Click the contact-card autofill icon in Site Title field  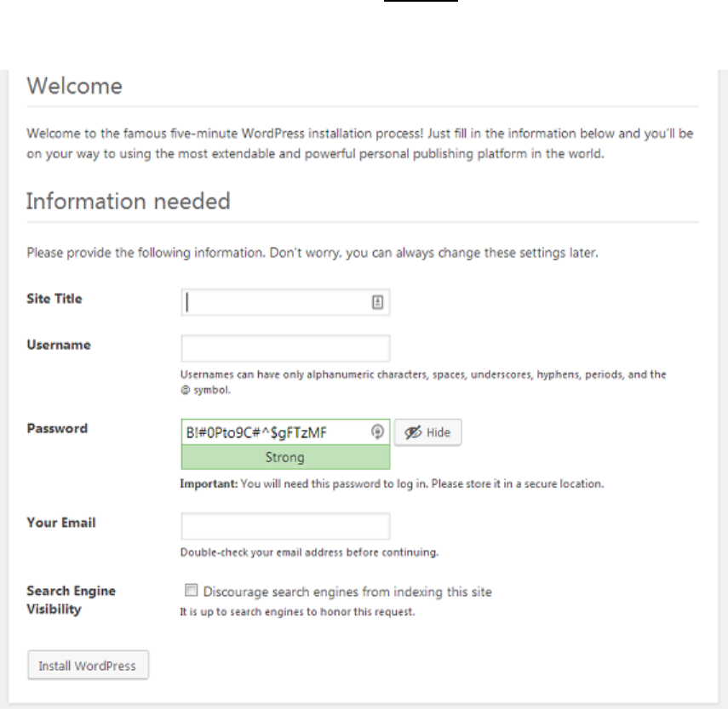[377, 302]
